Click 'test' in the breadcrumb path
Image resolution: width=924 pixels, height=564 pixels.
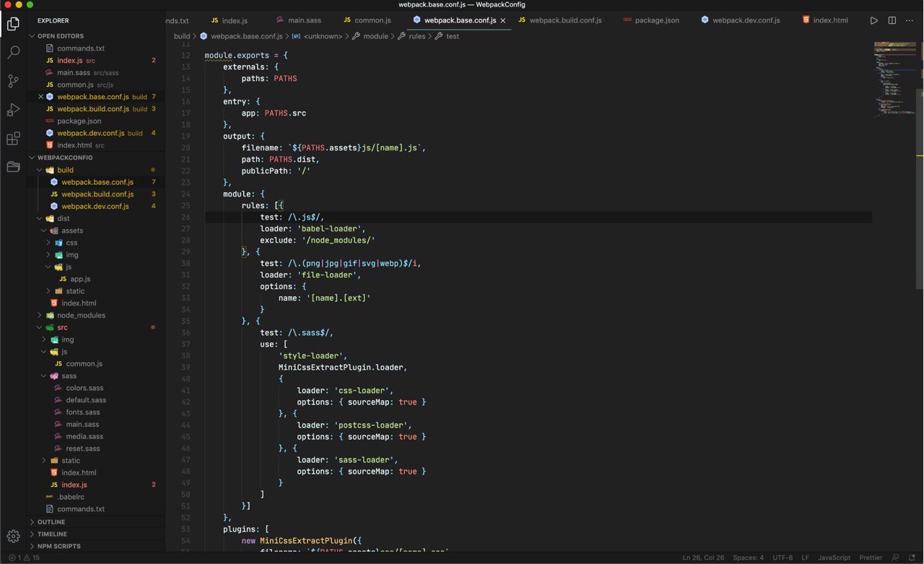(453, 36)
